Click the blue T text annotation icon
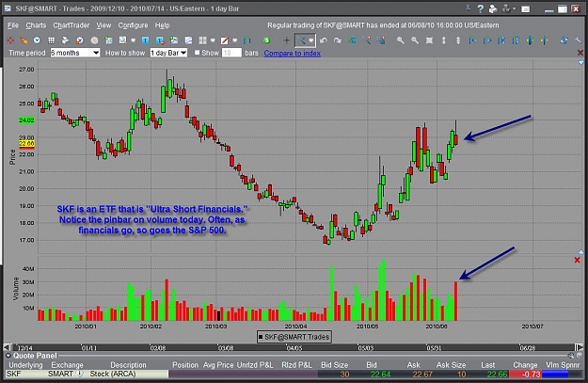Screen dimensions: 588x383 point(145,40)
